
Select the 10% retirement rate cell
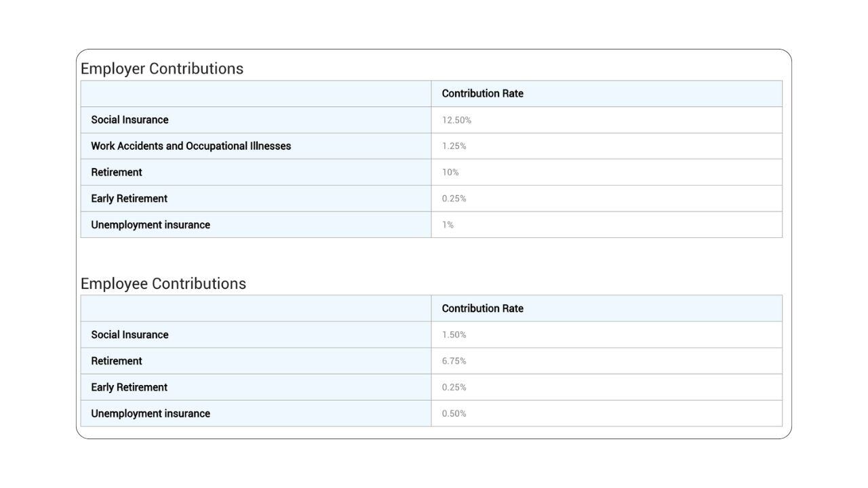tap(450, 172)
